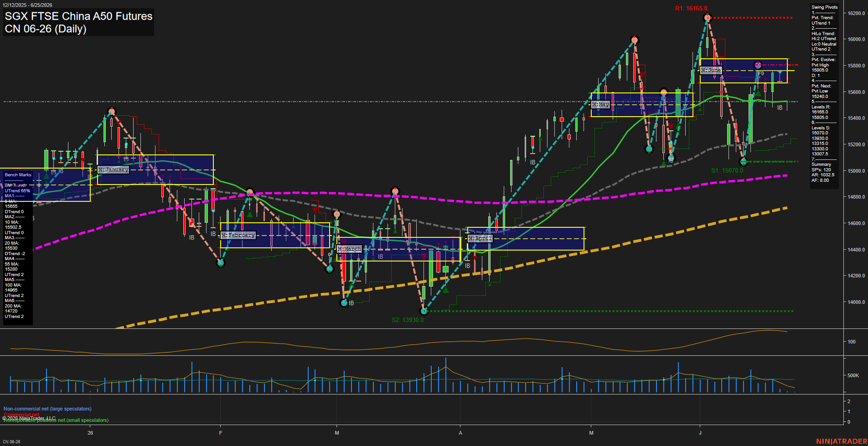Select the S2: 13930.0 support label
The width and height of the screenshot is (868, 446).
click(408, 320)
